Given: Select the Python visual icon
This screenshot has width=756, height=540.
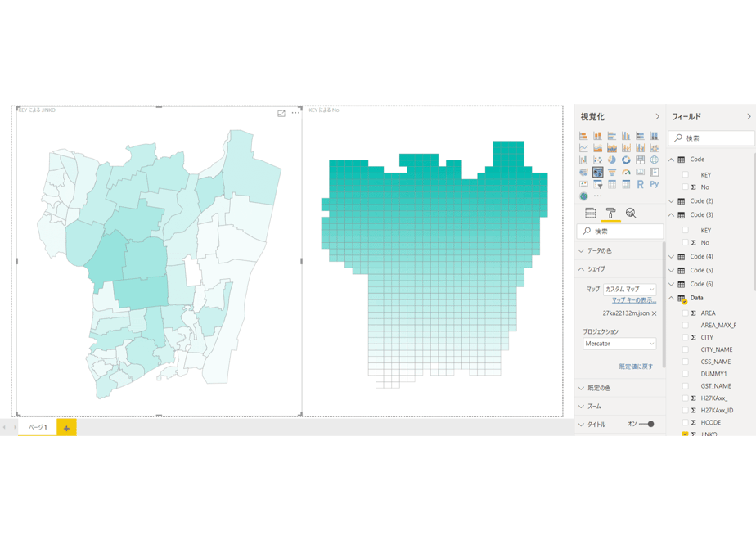Looking at the screenshot, I should coord(655,184).
